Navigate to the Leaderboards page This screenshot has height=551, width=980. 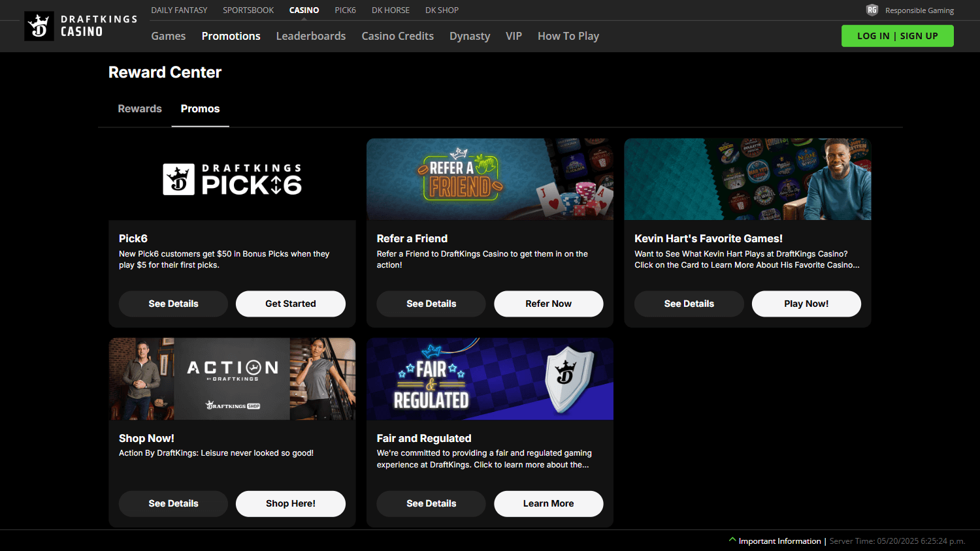point(310,36)
